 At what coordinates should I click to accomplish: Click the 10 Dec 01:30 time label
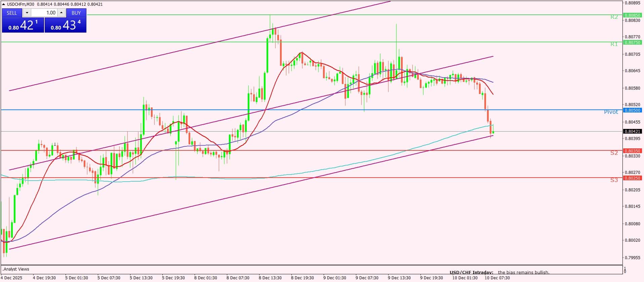pyautogui.click(x=465, y=278)
